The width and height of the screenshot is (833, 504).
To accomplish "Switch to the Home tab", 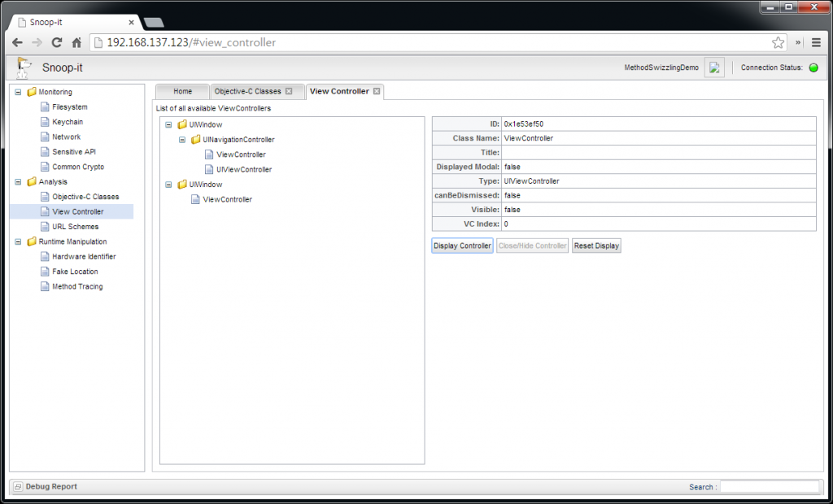I will coord(182,92).
